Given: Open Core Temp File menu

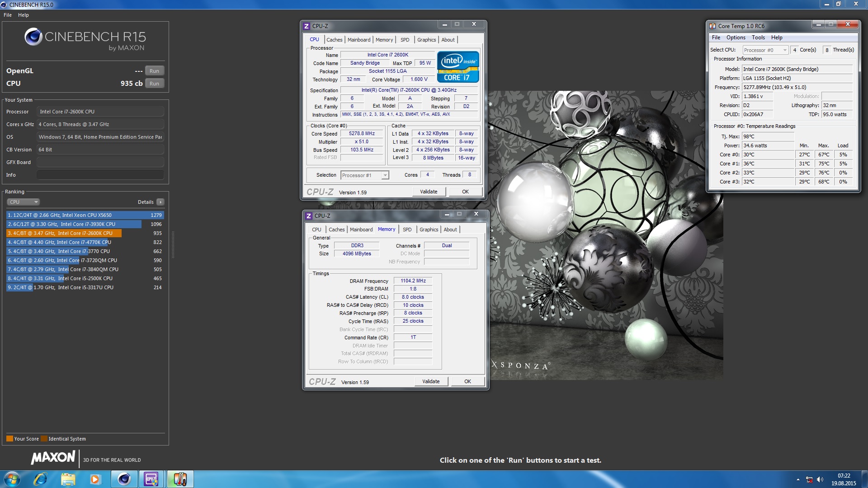Looking at the screenshot, I should pos(716,38).
